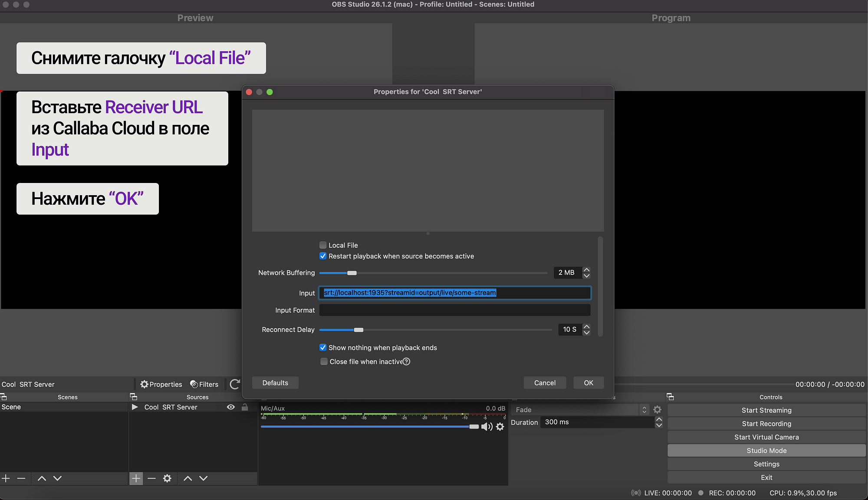This screenshot has height=500, width=868.
Task: Lock the Cool SRT Server source
Action: [245, 407]
